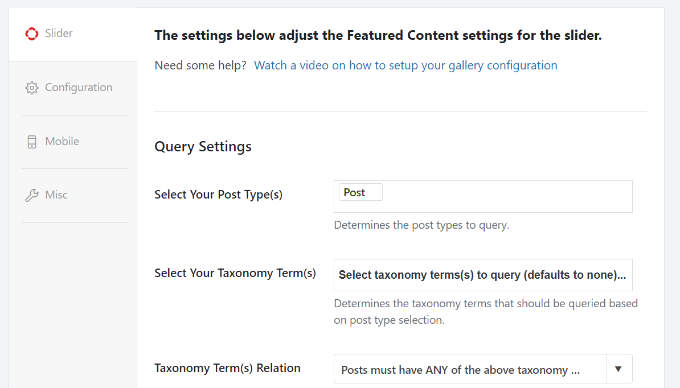
Task: Click the 'Select Your Taxonomy Term(s)' label
Action: (235, 273)
